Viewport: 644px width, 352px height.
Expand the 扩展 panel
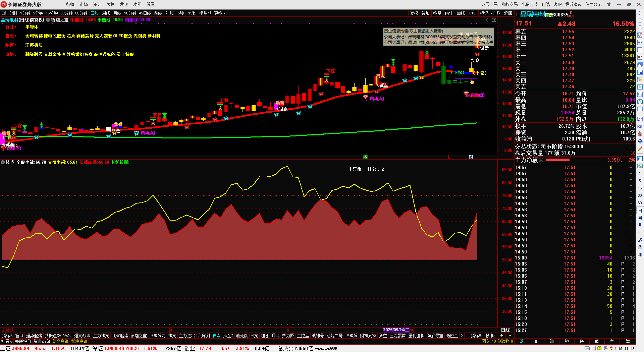click(6, 341)
